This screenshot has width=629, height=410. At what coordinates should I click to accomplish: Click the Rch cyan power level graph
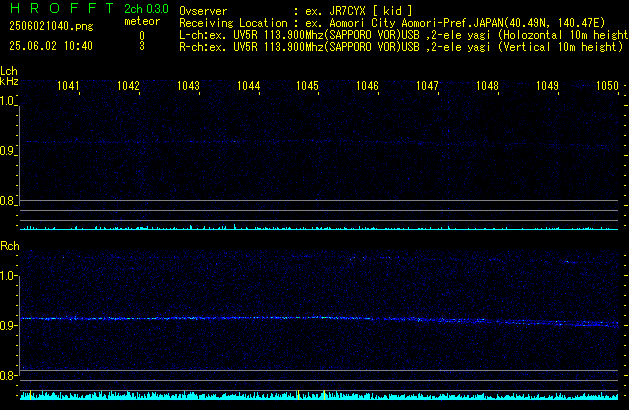pyautogui.click(x=319, y=396)
